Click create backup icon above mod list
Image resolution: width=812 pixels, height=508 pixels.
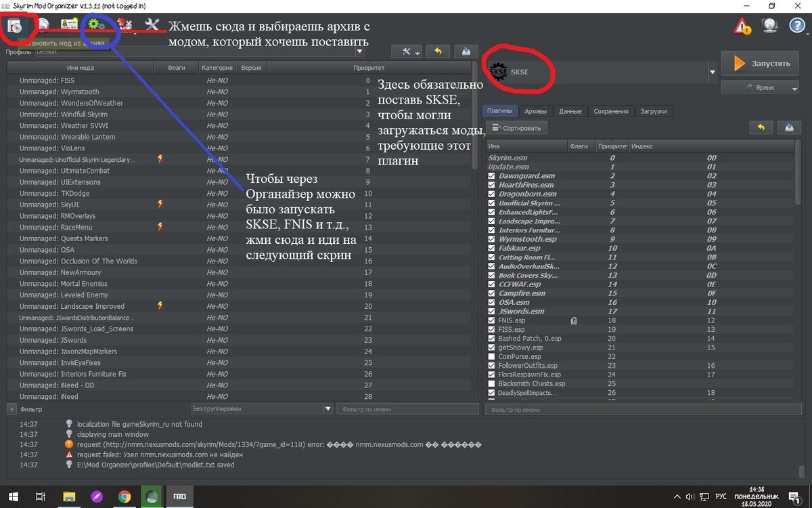pos(466,51)
